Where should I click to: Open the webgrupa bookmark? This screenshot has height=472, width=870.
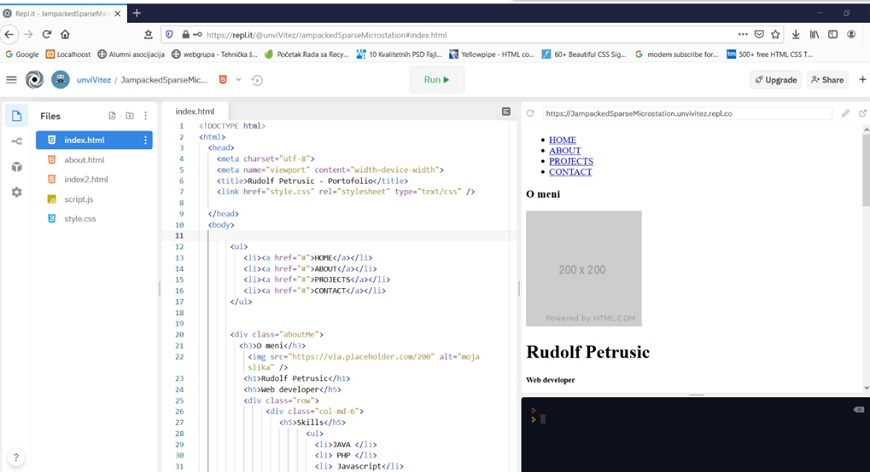pyautogui.click(x=214, y=54)
